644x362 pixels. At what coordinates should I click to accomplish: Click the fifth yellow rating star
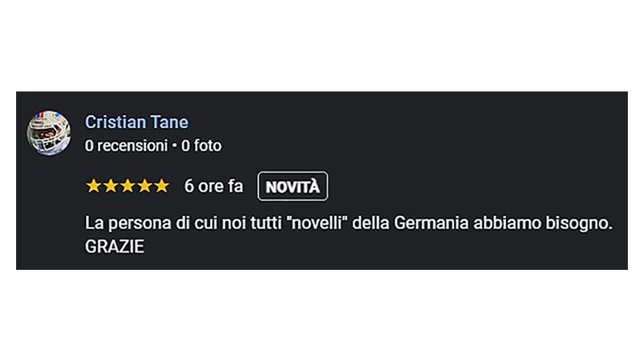click(x=161, y=186)
